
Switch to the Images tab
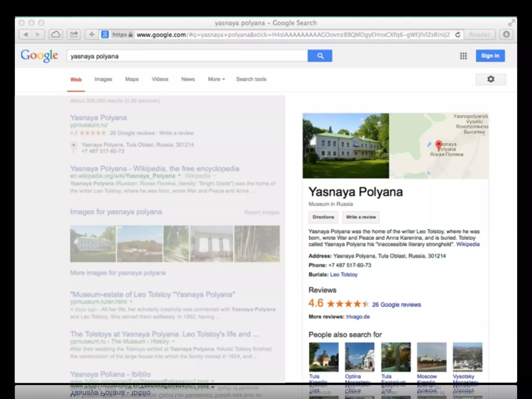click(x=103, y=79)
